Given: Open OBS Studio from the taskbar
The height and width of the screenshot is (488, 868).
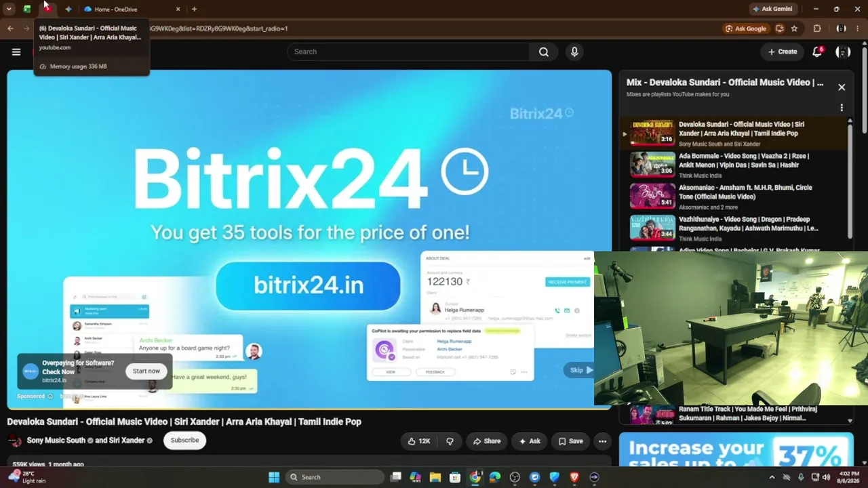Looking at the screenshot, I should tap(515, 477).
